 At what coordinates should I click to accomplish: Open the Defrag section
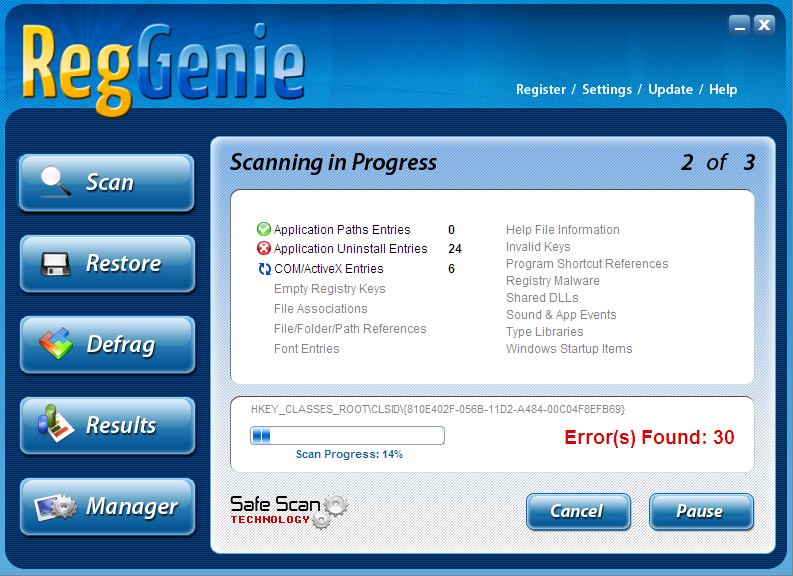[x=107, y=344]
